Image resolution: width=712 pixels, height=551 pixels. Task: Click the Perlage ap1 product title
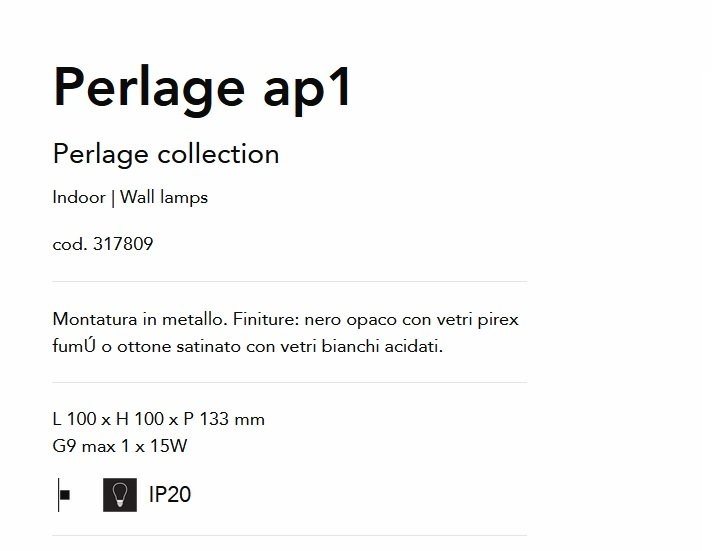click(x=202, y=88)
